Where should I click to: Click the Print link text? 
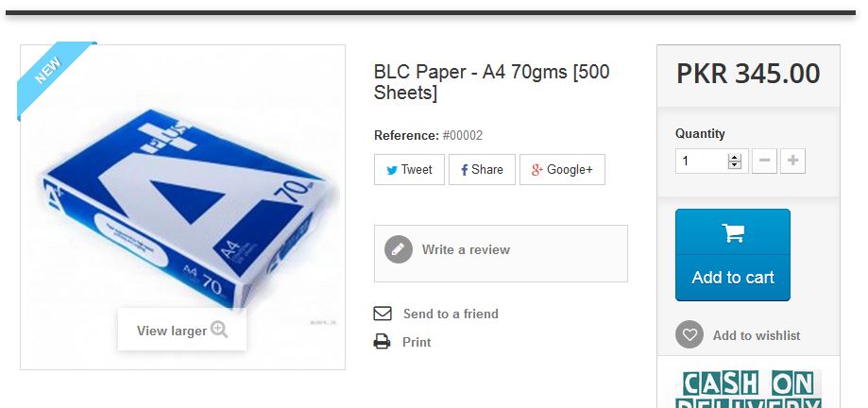[x=417, y=342]
